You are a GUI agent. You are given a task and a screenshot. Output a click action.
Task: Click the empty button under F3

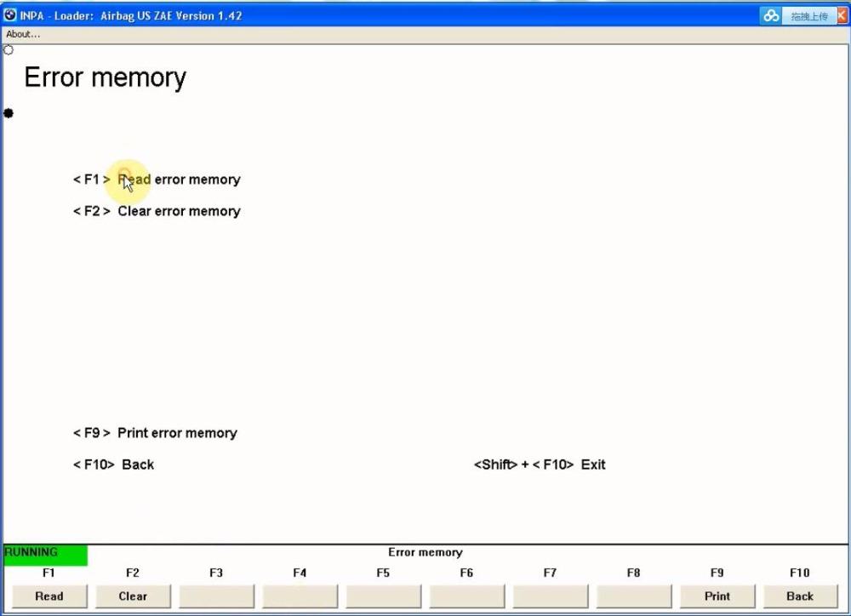coord(216,596)
